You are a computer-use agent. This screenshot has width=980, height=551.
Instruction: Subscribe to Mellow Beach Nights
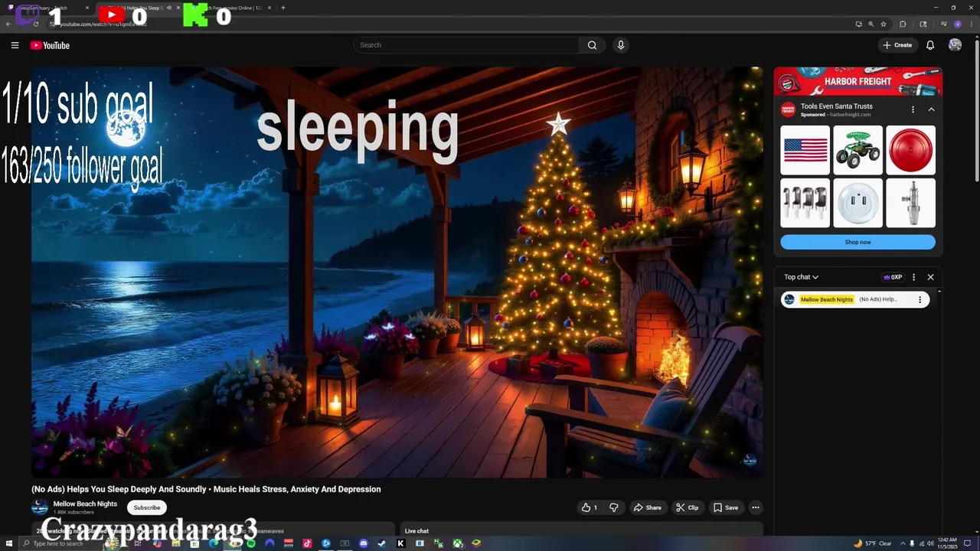[147, 507]
